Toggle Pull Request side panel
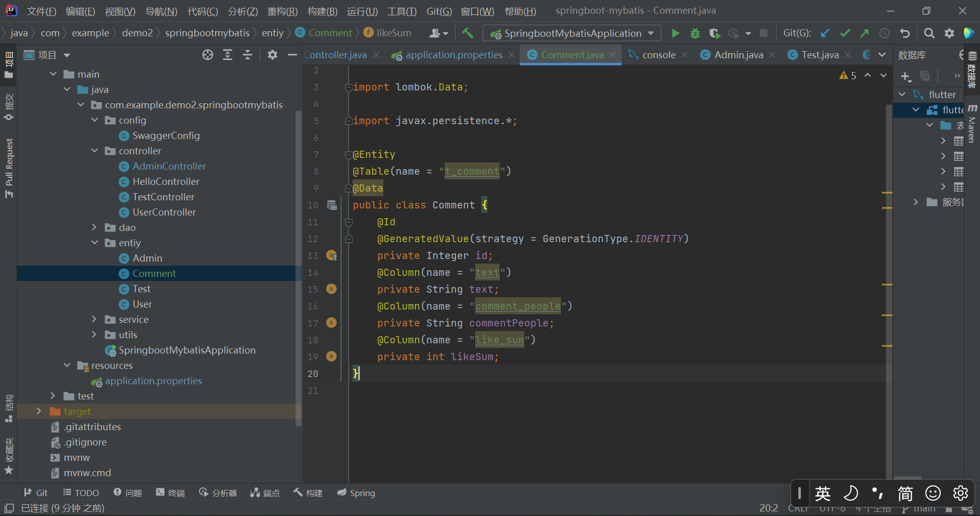Viewport: 980px width, 516px height. pos(9,168)
